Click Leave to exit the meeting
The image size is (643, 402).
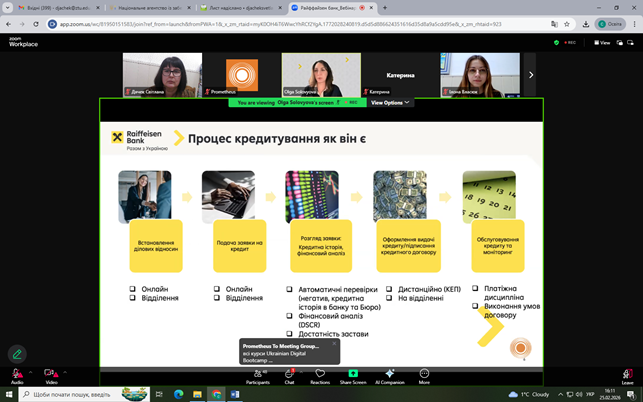coord(627,374)
